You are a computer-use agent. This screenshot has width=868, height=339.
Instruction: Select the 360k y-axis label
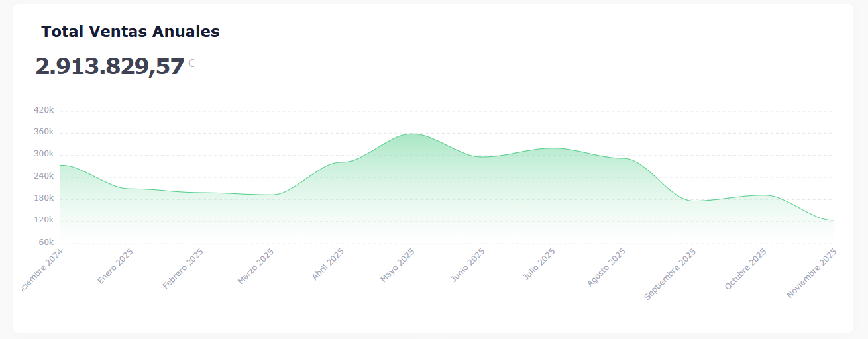point(43,132)
